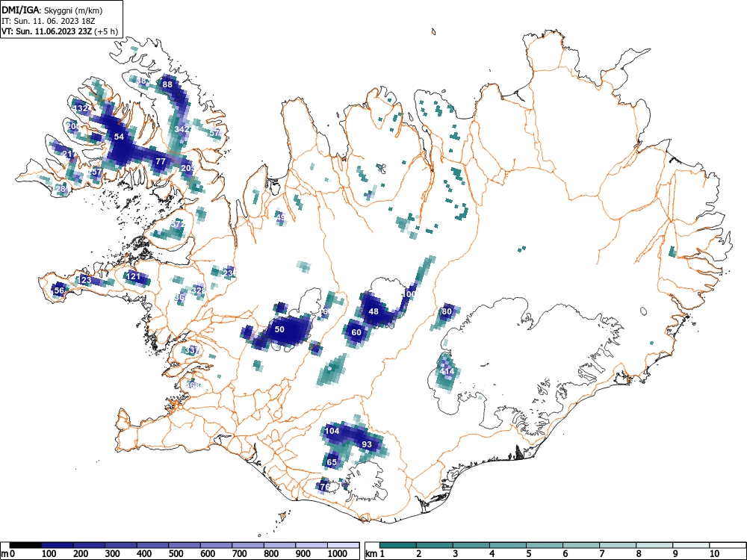Click the 700 label on the metre legend
The width and height of the screenshot is (747, 560).
click(x=239, y=554)
